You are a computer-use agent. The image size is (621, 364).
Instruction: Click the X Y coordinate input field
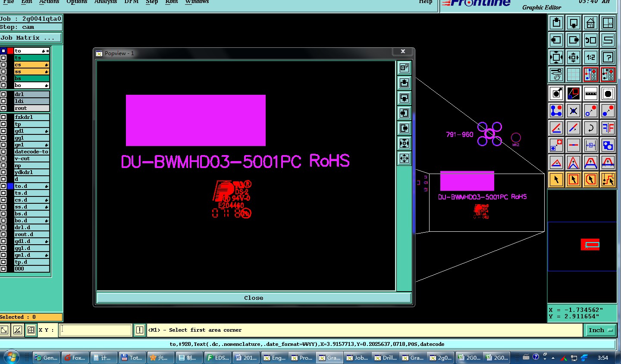click(96, 330)
